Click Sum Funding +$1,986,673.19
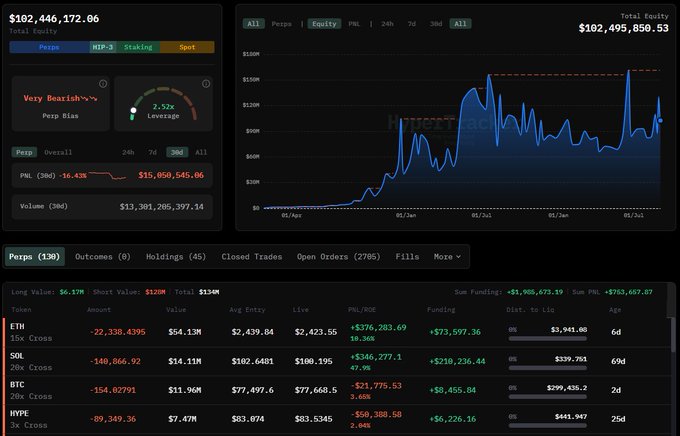Image resolution: width=680 pixels, height=436 pixels. click(x=535, y=292)
